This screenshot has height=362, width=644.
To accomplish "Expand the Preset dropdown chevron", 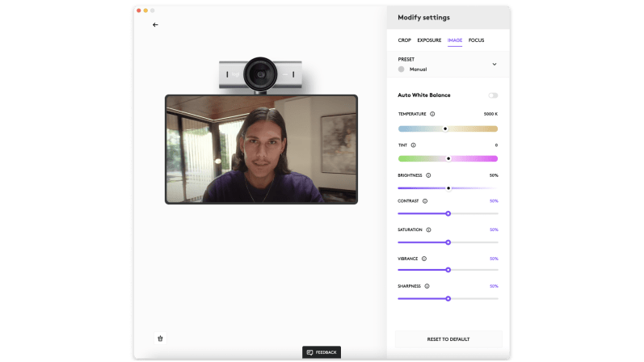I will point(495,64).
